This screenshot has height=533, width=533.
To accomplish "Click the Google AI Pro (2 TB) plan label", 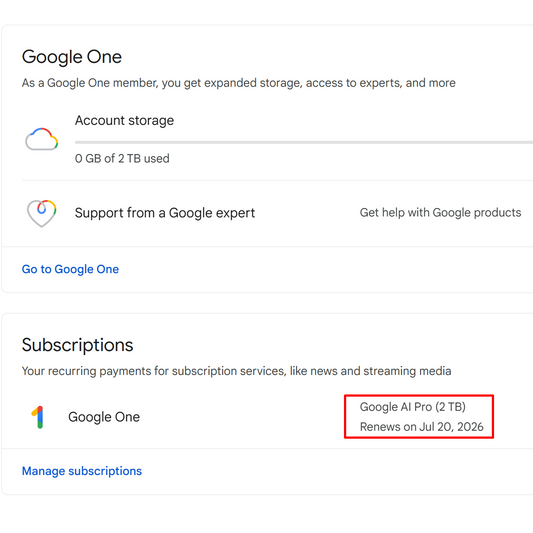I will tap(413, 407).
